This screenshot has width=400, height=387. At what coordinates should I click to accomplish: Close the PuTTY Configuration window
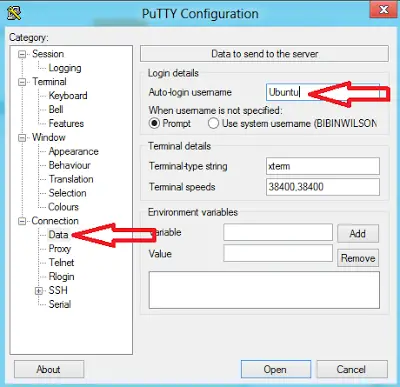pos(384,9)
